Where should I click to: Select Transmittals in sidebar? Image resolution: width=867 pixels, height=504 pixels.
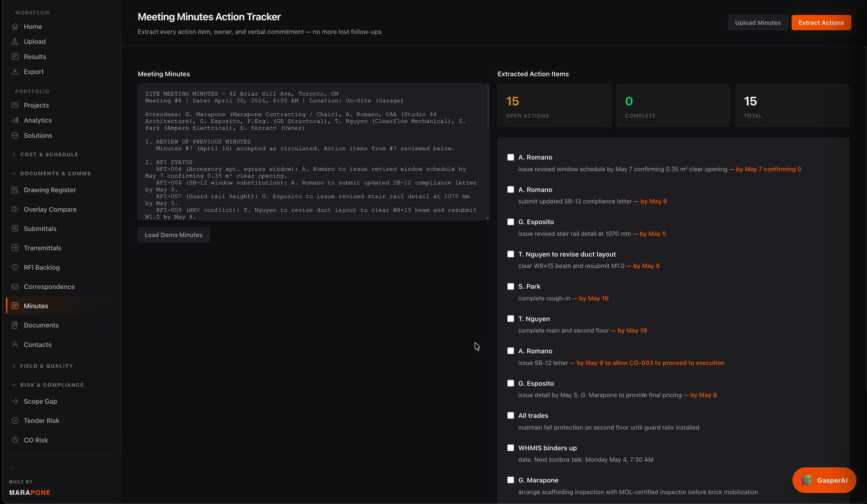coord(42,248)
